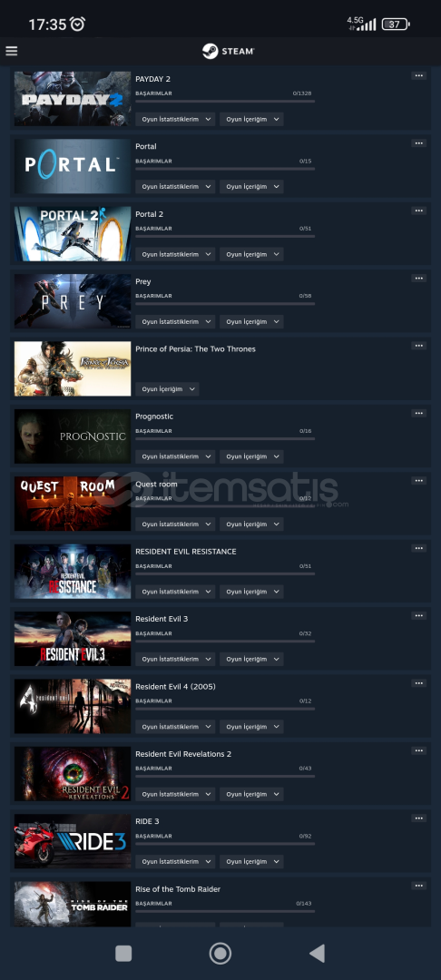Open the three-dot menu for RIDE 3
The image size is (441, 980).
pyautogui.click(x=418, y=818)
